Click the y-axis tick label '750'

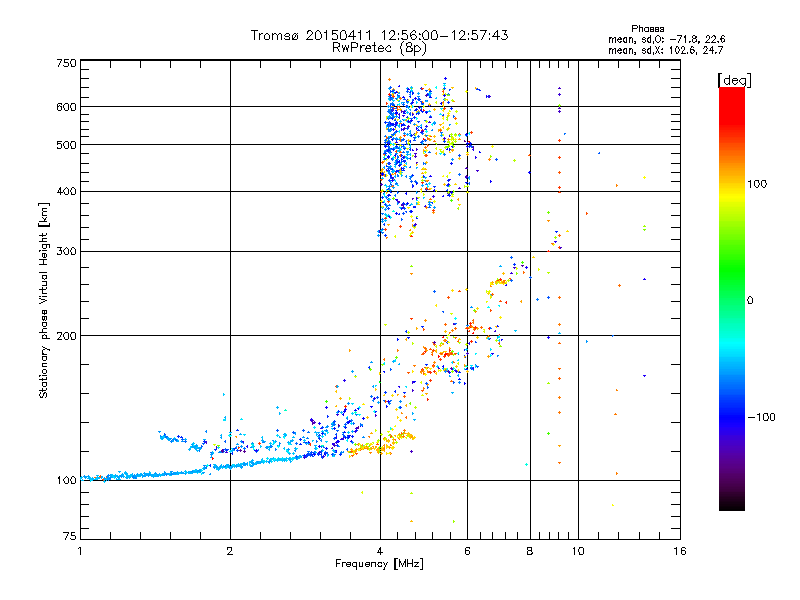point(66,63)
